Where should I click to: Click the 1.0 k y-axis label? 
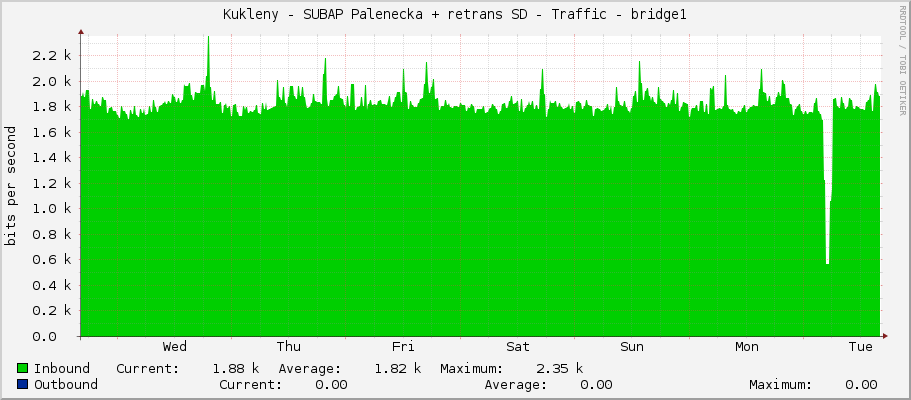point(53,209)
